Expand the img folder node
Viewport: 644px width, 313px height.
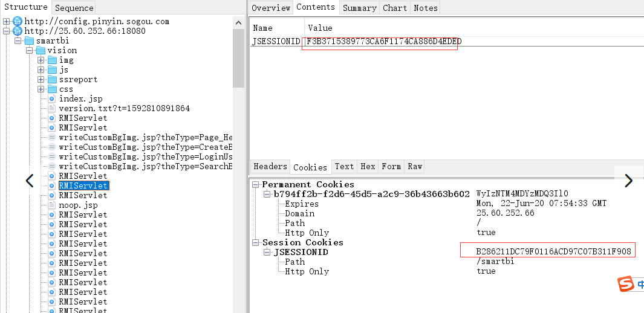point(41,60)
